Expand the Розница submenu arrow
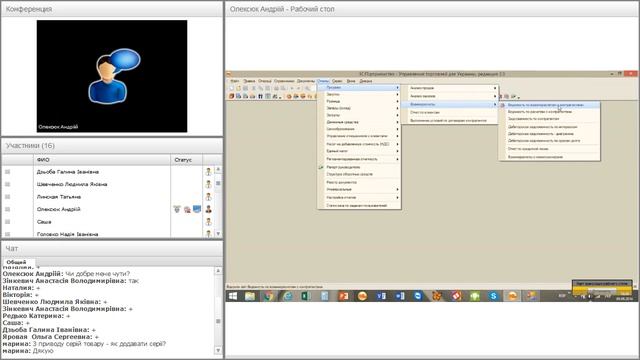Image resolution: width=640 pixels, height=360 pixels. coord(397,101)
